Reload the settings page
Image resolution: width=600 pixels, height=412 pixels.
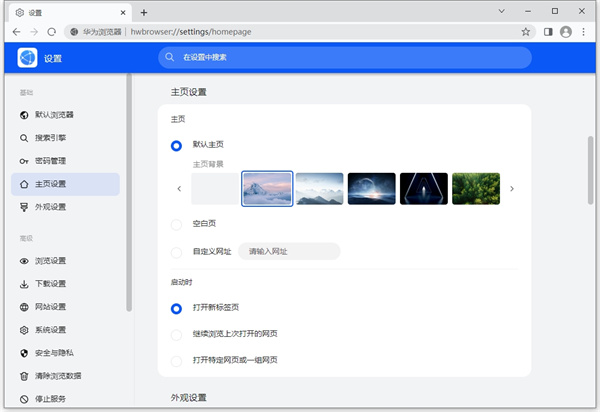[x=52, y=32]
